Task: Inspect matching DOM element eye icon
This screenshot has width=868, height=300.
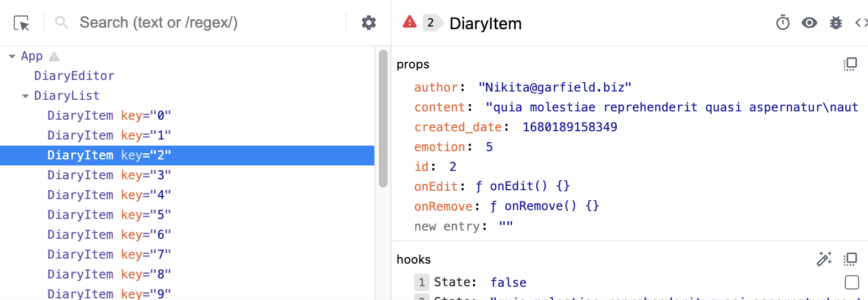Action: 809,23
